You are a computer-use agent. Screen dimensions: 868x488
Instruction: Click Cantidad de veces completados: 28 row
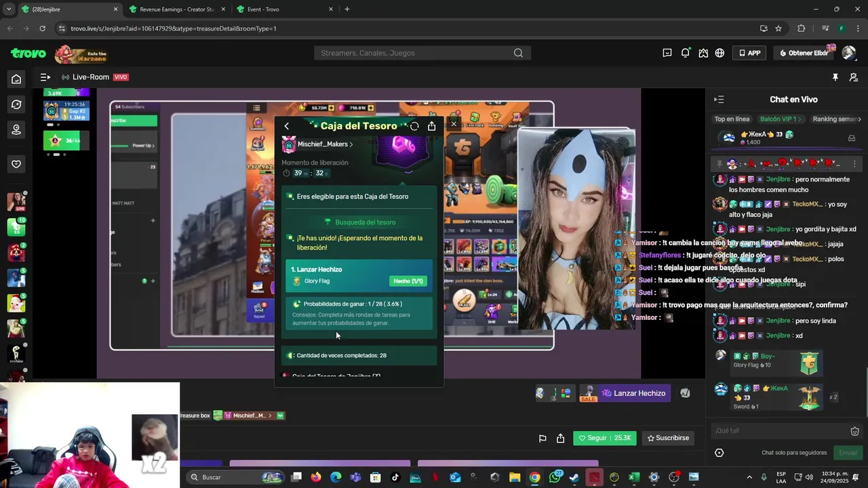359,355
